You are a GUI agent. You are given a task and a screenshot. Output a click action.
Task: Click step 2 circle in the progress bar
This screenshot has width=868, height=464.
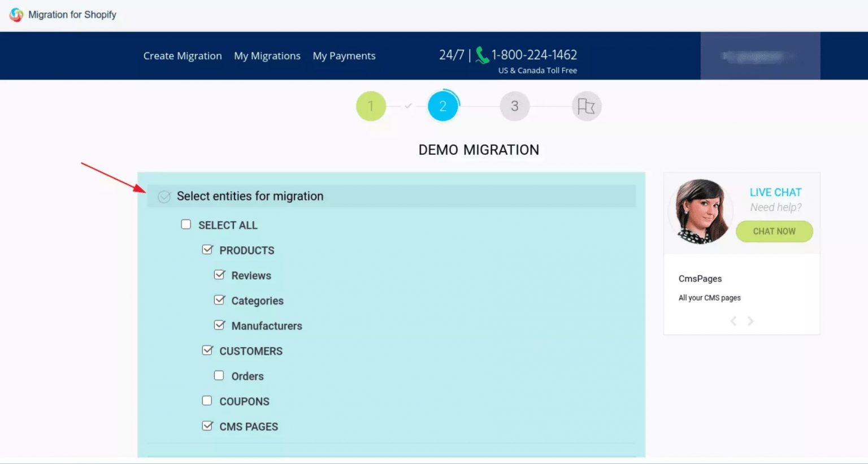[x=443, y=106]
